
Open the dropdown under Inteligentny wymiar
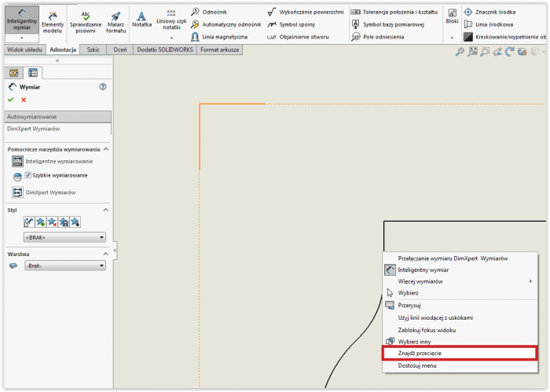(x=22, y=38)
